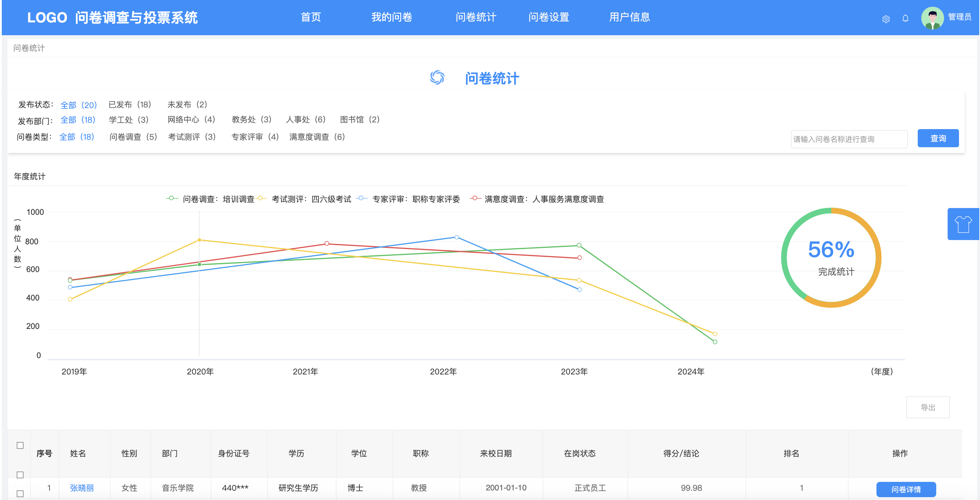This screenshot has width=980, height=500.
Task: Click the T-shirt theme icon
Action: (x=963, y=224)
